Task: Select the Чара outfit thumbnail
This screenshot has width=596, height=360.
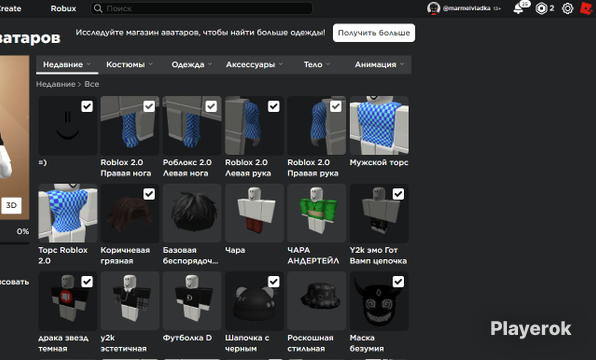Action: [x=254, y=213]
